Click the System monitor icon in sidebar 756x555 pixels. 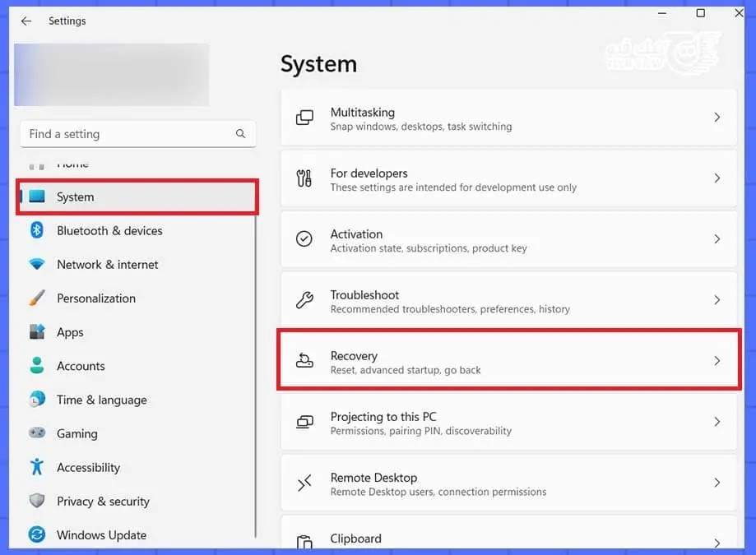(x=37, y=196)
